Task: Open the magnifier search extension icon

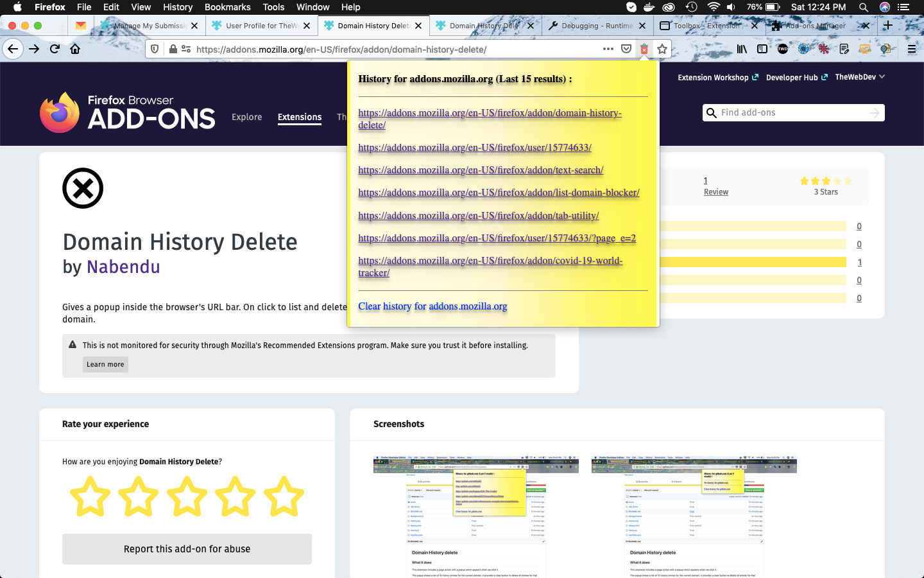Action: pyautogui.click(x=886, y=49)
